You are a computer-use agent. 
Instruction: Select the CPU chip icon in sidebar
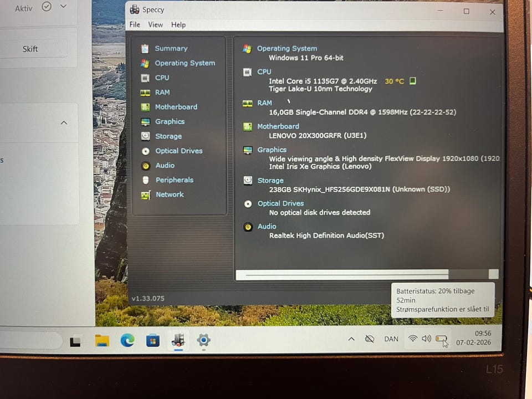point(145,78)
